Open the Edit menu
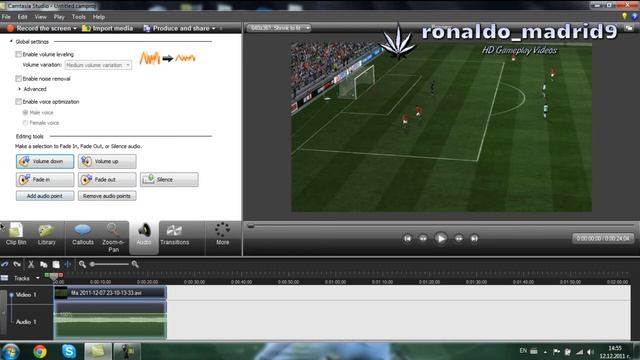The height and width of the screenshot is (360, 640). 22,17
